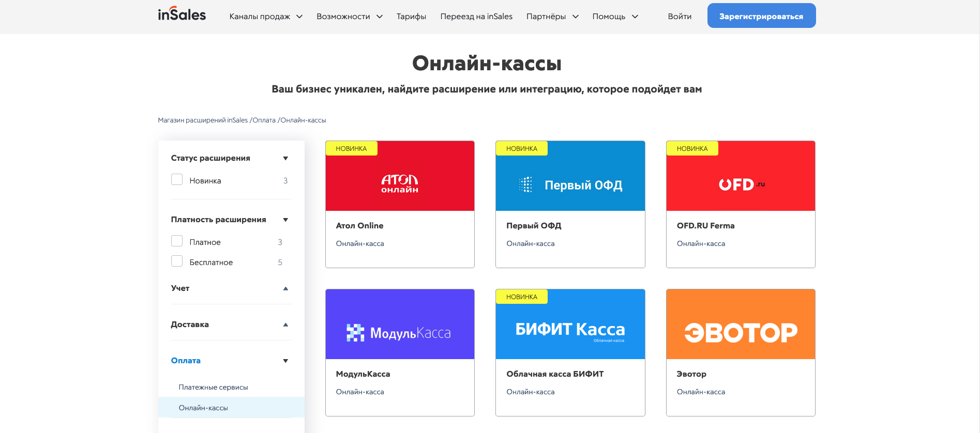Open Помощь dropdown menu
This screenshot has height=433, width=980.
coord(615,17)
